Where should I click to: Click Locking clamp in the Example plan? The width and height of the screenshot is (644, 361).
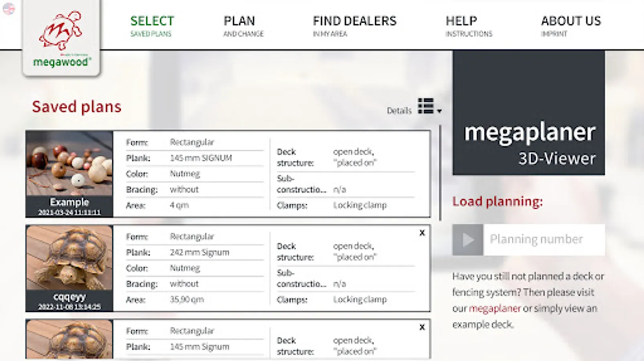360,205
